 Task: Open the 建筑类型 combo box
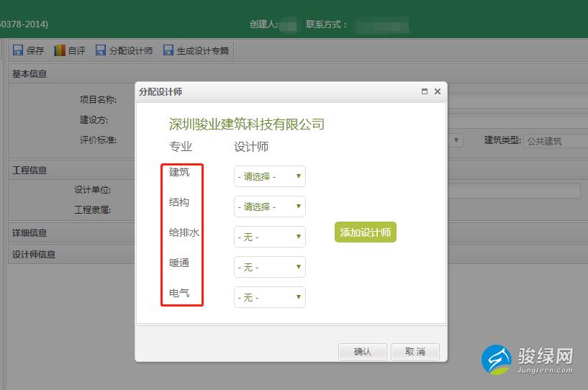coord(556,141)
